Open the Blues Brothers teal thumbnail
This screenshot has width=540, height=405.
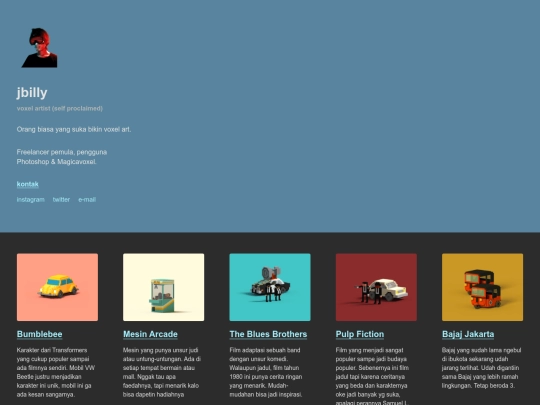(270, 287)
